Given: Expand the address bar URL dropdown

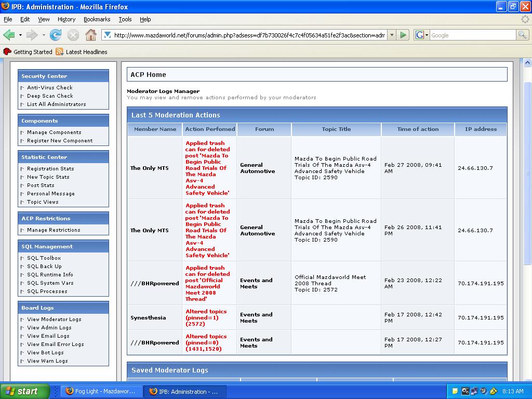Looking at the screenshot, I should (392, 35).
